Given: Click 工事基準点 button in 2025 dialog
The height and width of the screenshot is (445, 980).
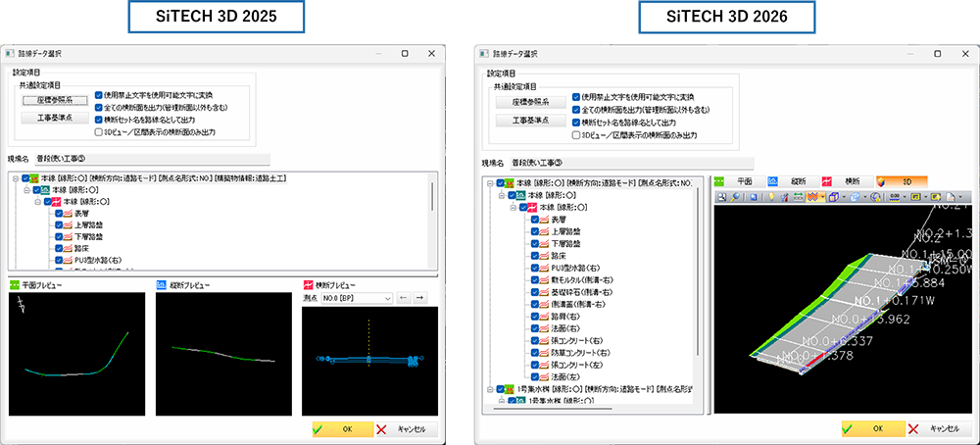Looking at the screenshot, I should point(54,119).
